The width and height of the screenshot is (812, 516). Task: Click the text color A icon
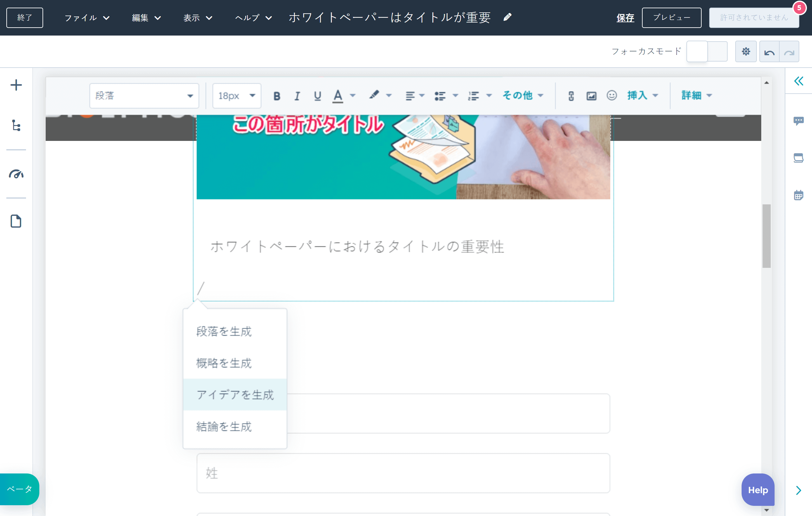(x=337, y=96)
